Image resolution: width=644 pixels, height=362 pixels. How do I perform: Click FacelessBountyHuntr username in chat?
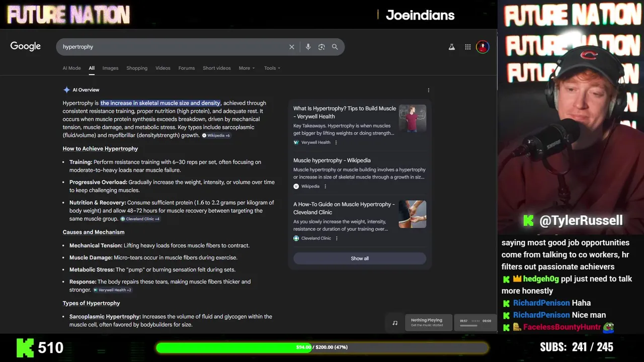(x=562, y=327)
